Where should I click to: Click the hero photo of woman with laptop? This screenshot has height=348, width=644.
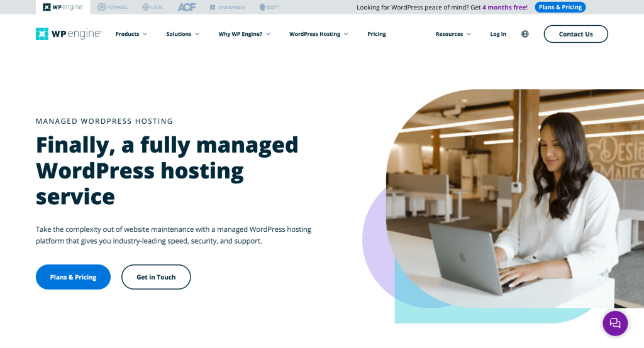(x=515, y=198)
